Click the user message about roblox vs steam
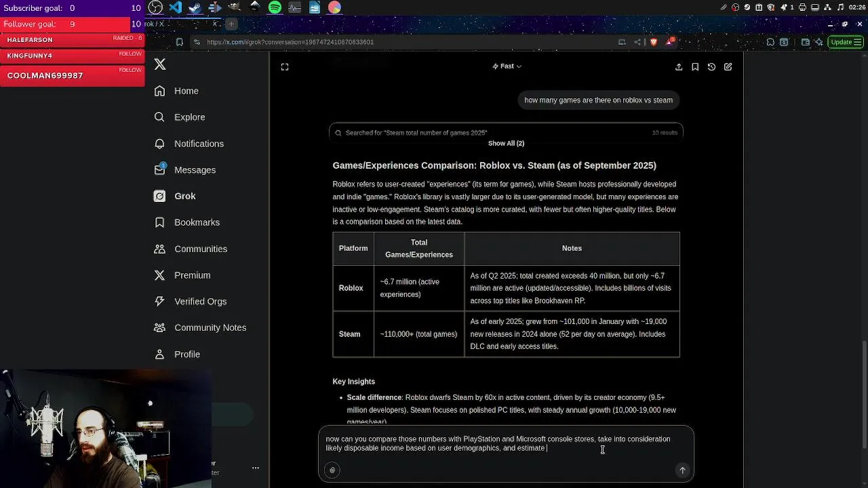Viewport: 868px width, 488px height. (598, 100)
